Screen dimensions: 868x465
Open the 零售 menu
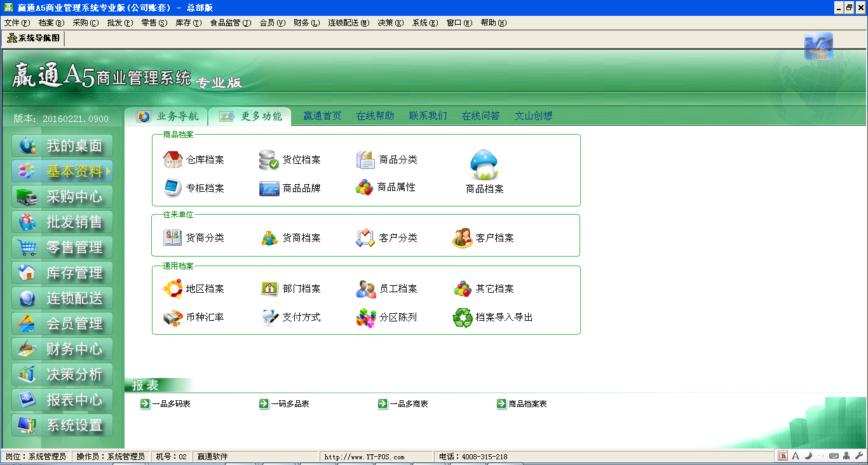tap(154, 22)
